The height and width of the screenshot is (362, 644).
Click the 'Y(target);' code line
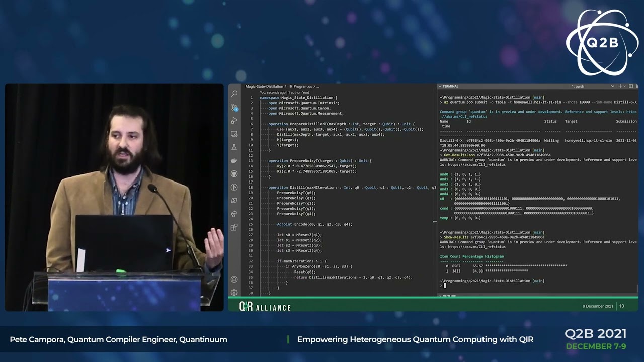tap(288, 145)
